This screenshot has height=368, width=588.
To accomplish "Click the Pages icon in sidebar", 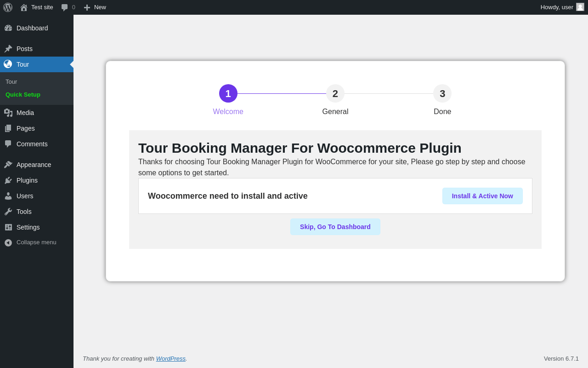I will (8, 128).
